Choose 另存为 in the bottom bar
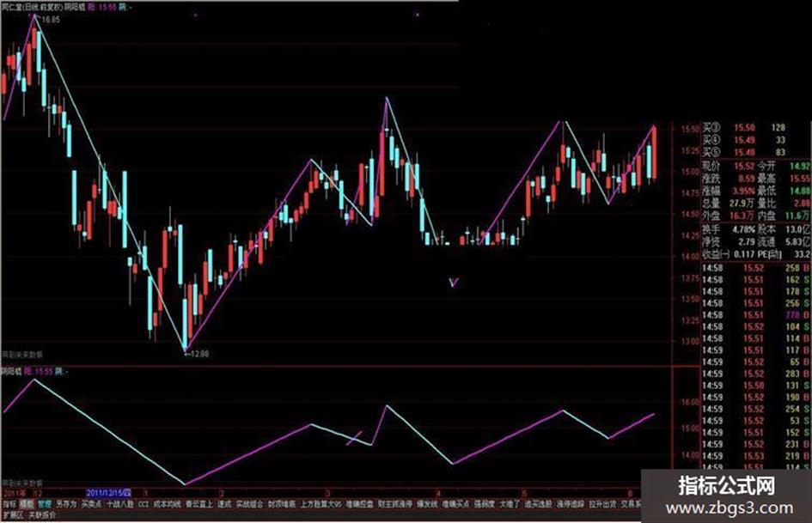 point(66,504)
